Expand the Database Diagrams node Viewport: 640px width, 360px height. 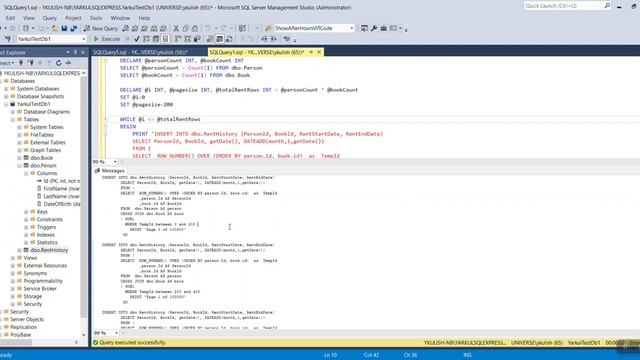coord(13,112)
